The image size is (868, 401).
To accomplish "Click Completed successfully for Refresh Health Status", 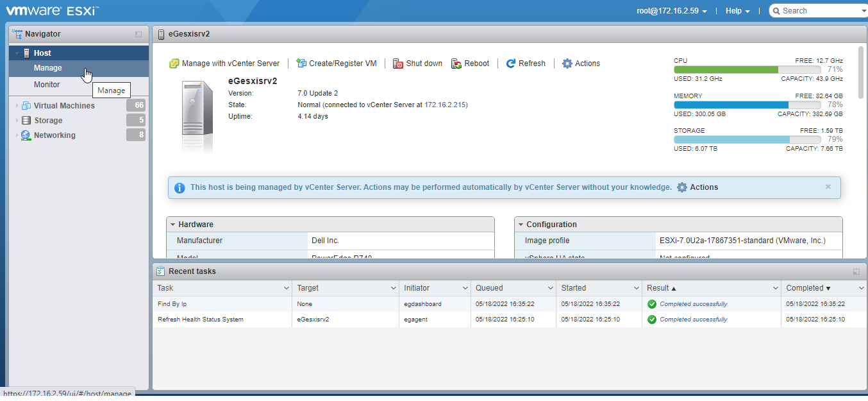I will click(x=694, y=320).
